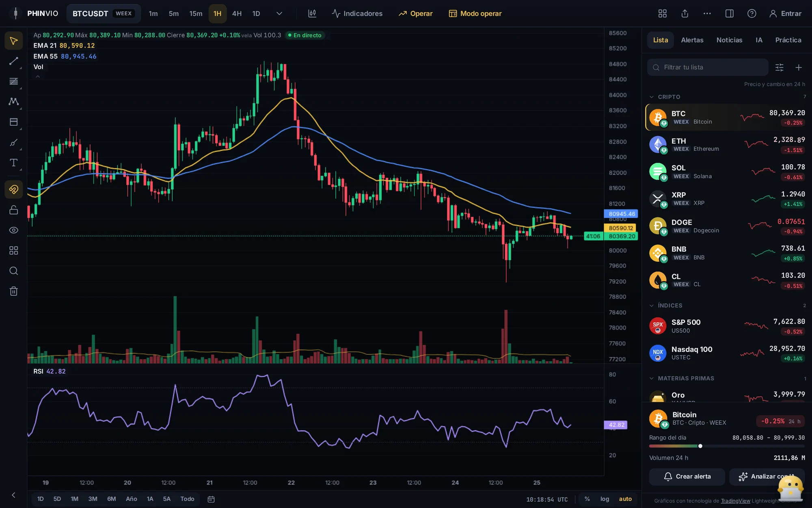Set chart range to 5D
This screenshot has height=508, width=812.
pos(57,499)
